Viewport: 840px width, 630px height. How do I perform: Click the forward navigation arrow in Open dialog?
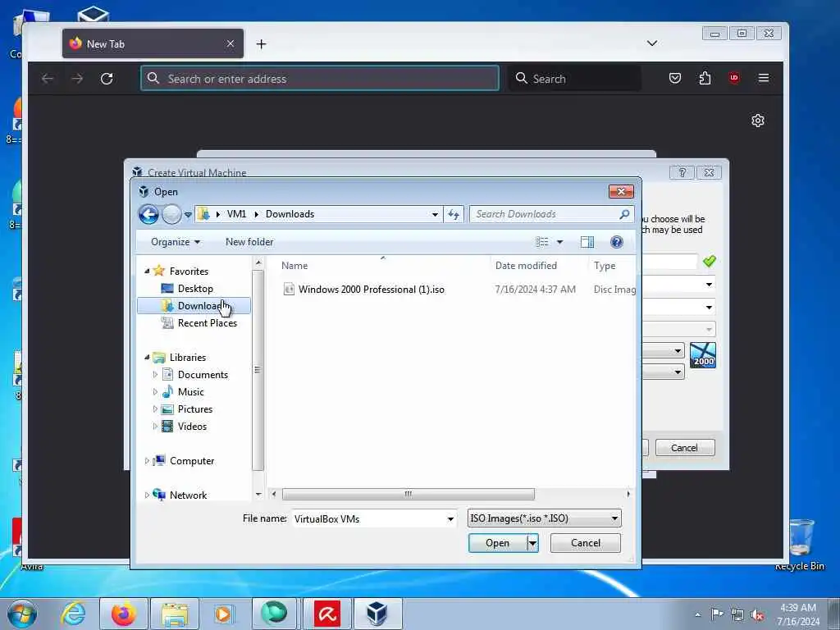click(171, 214)
